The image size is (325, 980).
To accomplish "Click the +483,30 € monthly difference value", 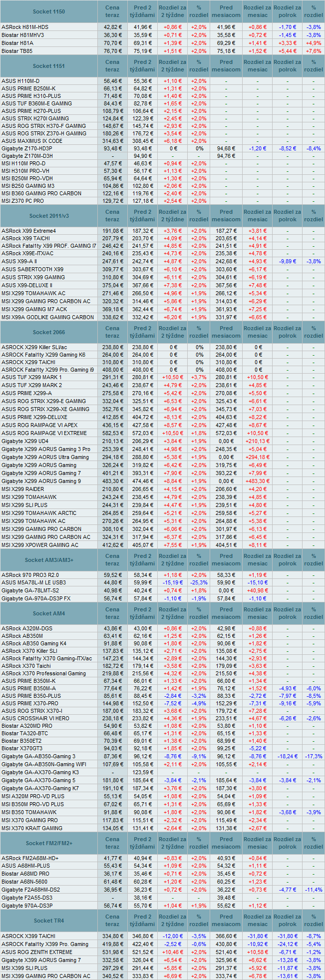I will [x=258, y=481].
